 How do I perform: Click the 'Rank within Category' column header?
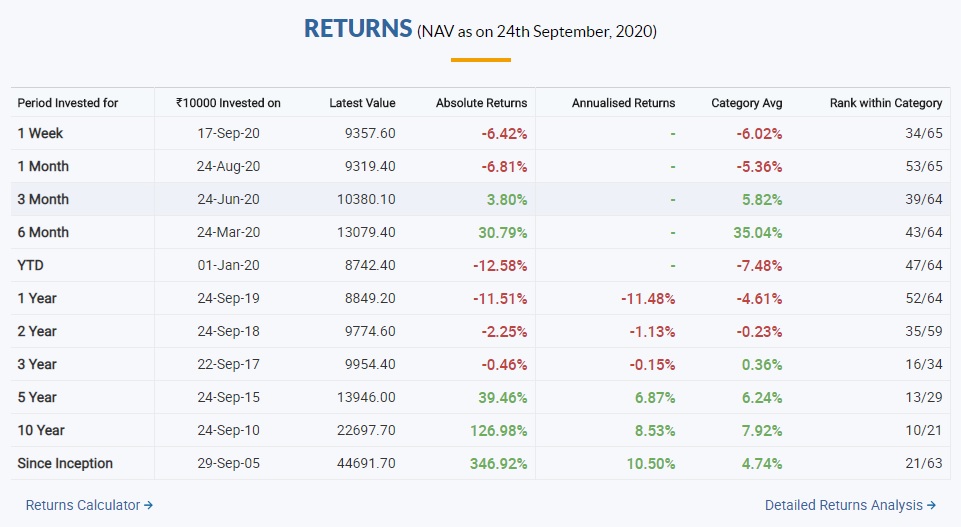click(886, 103)
